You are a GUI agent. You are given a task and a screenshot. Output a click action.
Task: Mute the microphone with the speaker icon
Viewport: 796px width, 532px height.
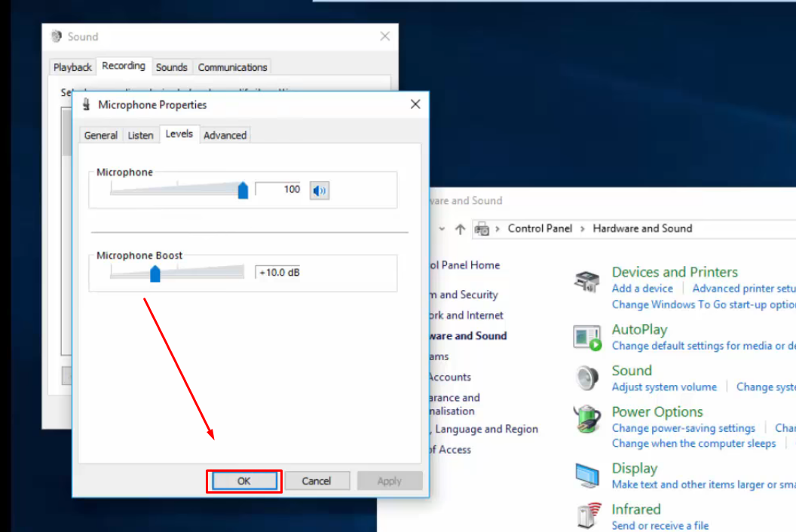click(320, 191)
